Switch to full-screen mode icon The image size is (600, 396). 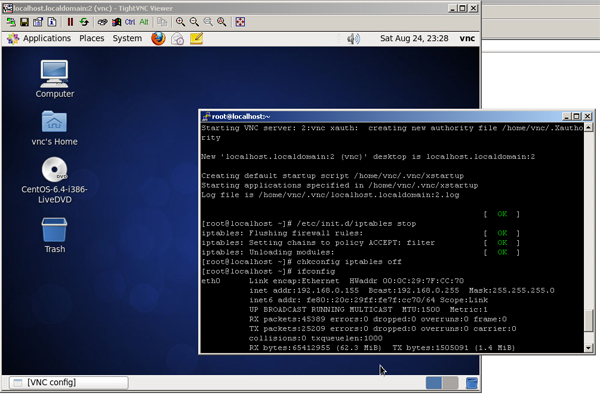pyautogui.click(x=240, y=22)
